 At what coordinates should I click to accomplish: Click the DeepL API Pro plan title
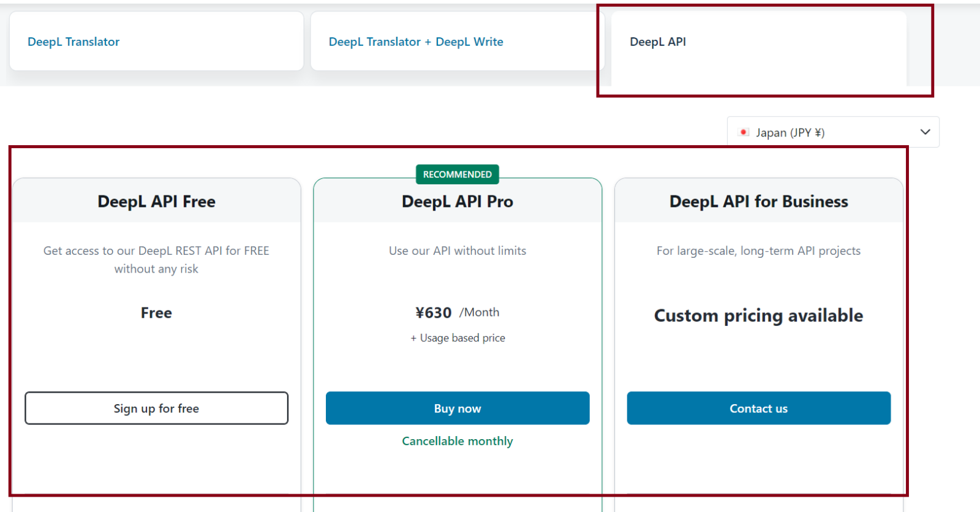457,201
